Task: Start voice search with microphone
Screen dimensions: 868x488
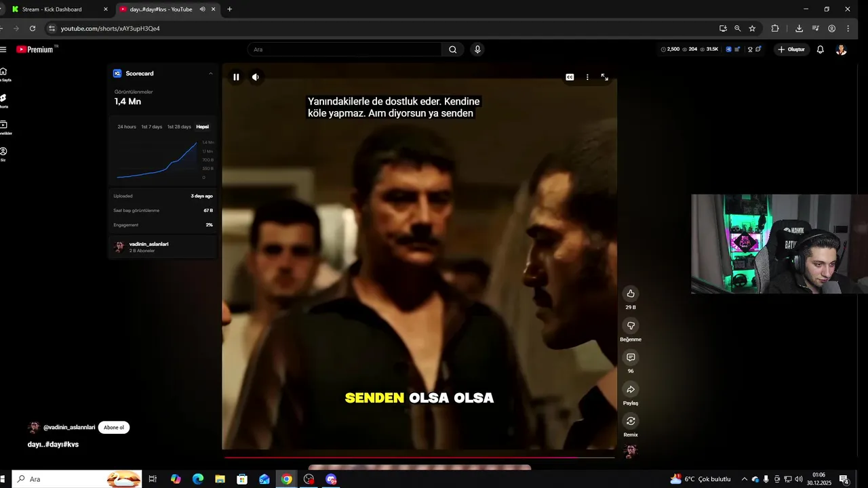Action: tap(477, 49)
